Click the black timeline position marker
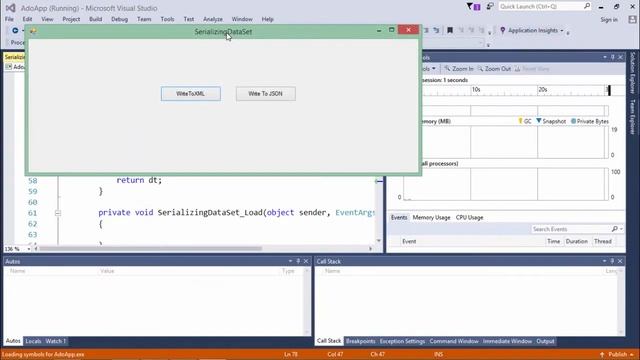Screen dimensions: 640x360 click(x=609, y=90)
